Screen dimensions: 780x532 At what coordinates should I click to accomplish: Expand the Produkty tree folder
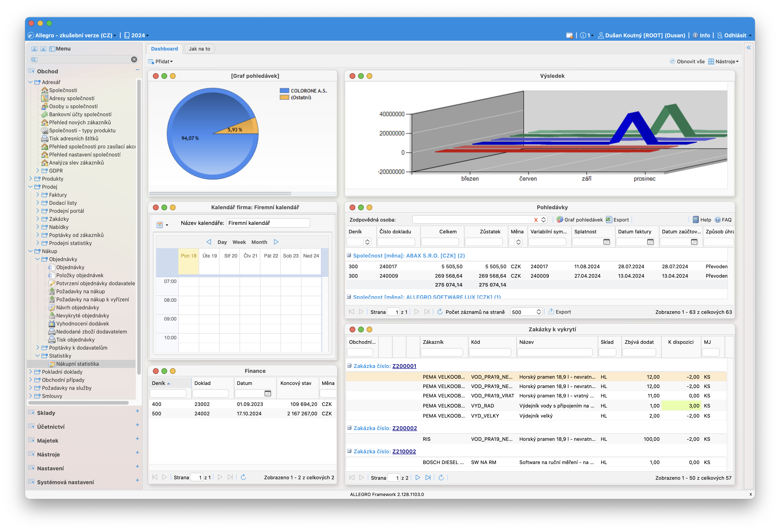pos(31,179)
